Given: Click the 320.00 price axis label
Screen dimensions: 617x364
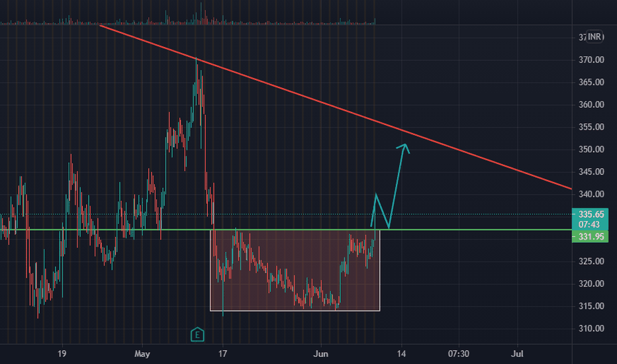Looking at the screenshot, I should click(x=591, y=284).
